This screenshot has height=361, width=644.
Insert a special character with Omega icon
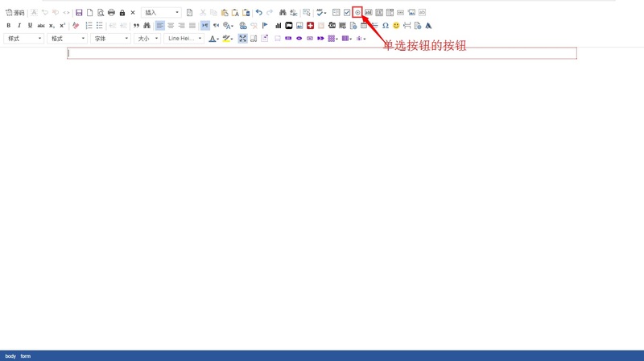tap(386, 26)
